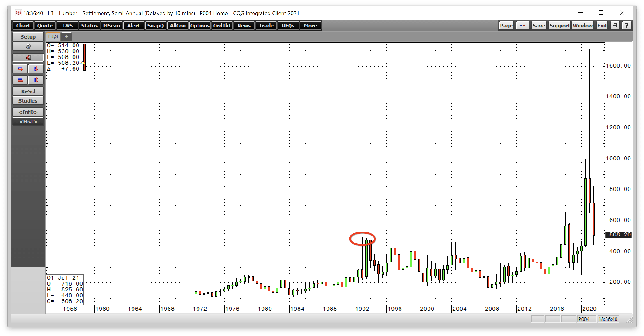Click the 'H= 825.60' cursor value
The width and height of the screenshot is (644, 336).
pos(65,289)
